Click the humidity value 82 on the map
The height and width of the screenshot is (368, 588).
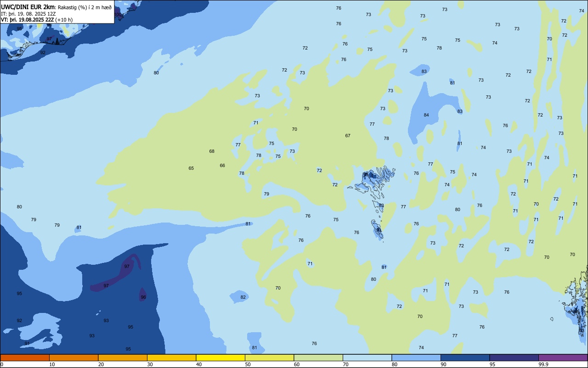(243, 297)
